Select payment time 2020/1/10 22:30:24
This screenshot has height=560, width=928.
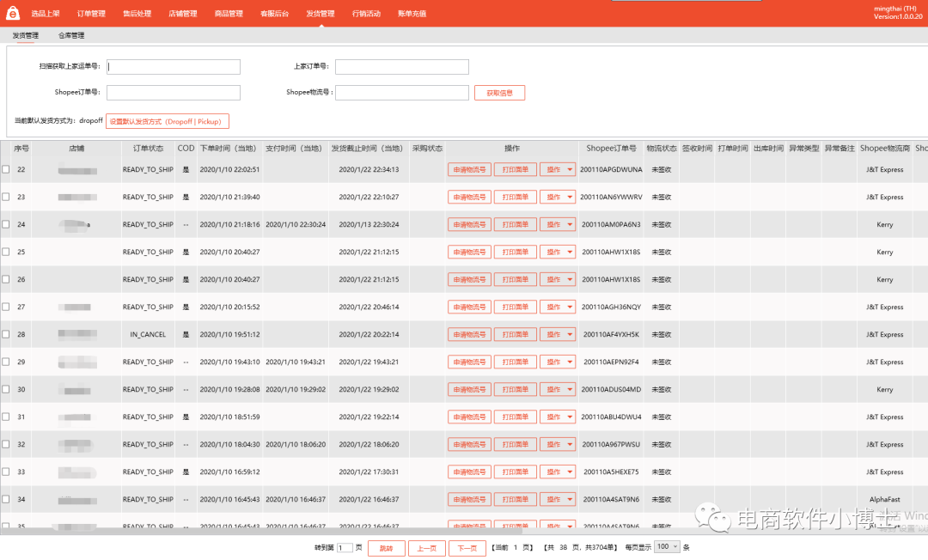coord(296,225)
